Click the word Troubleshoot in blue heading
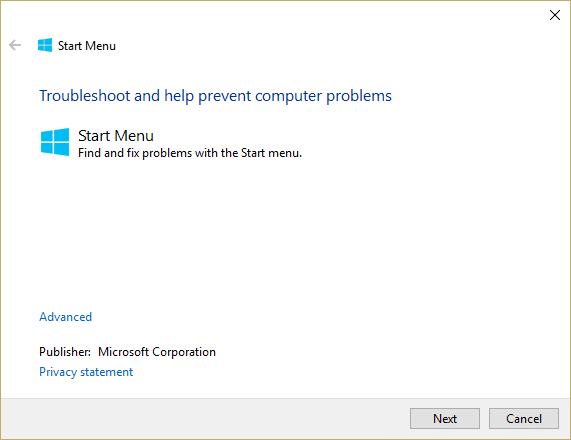 [84, 96]
